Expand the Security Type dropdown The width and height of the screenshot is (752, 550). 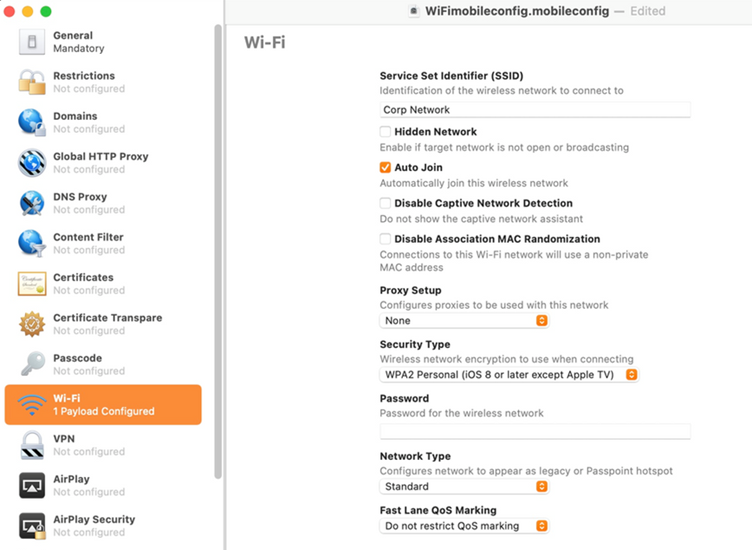[x=509, y=374]
